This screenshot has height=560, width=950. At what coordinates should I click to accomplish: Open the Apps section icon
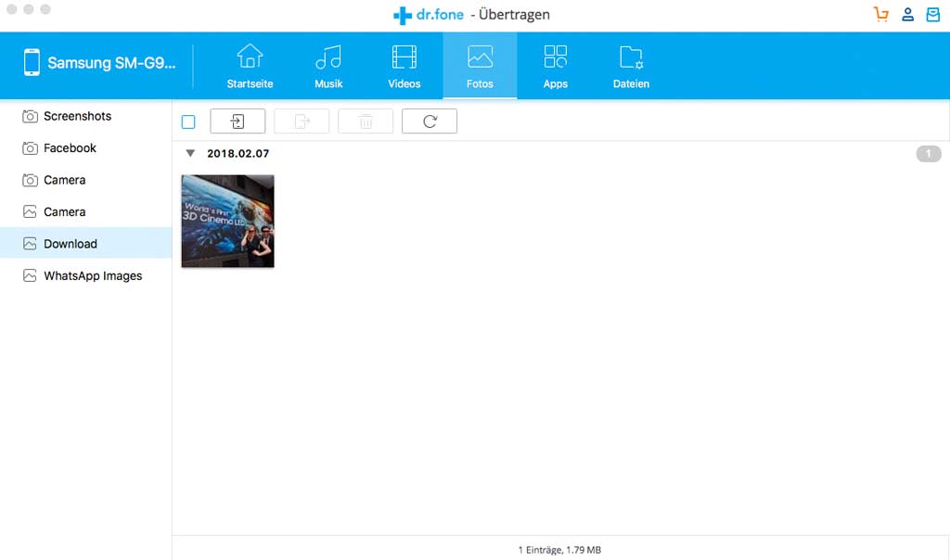[x=555, y=57]
